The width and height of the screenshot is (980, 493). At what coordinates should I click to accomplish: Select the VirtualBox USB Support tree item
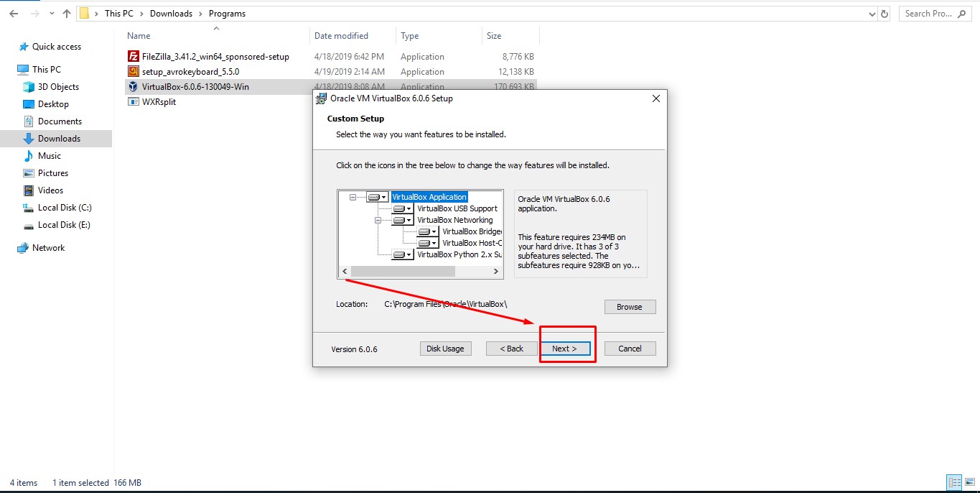point(457,208)
